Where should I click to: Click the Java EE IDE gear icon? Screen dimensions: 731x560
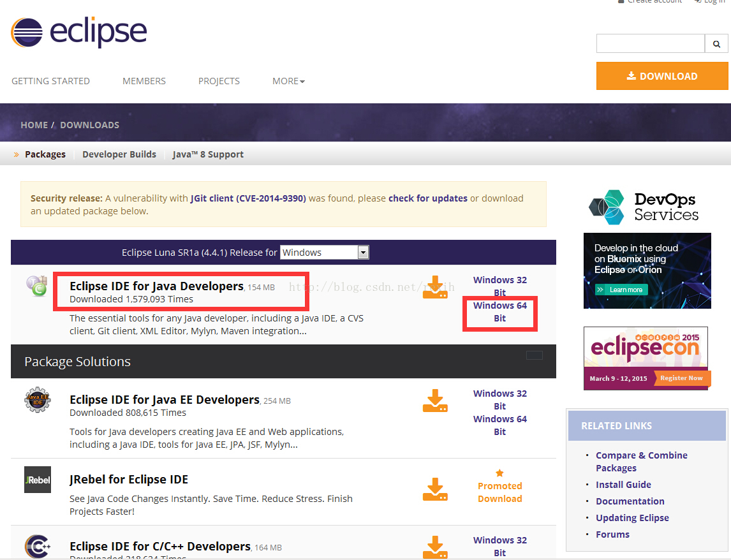tap(37, 400)
